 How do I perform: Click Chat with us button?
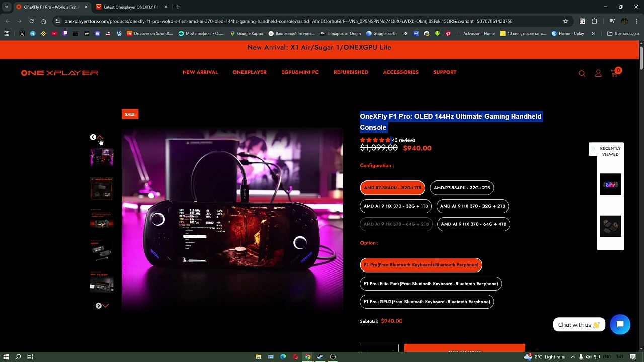[579, 325]
